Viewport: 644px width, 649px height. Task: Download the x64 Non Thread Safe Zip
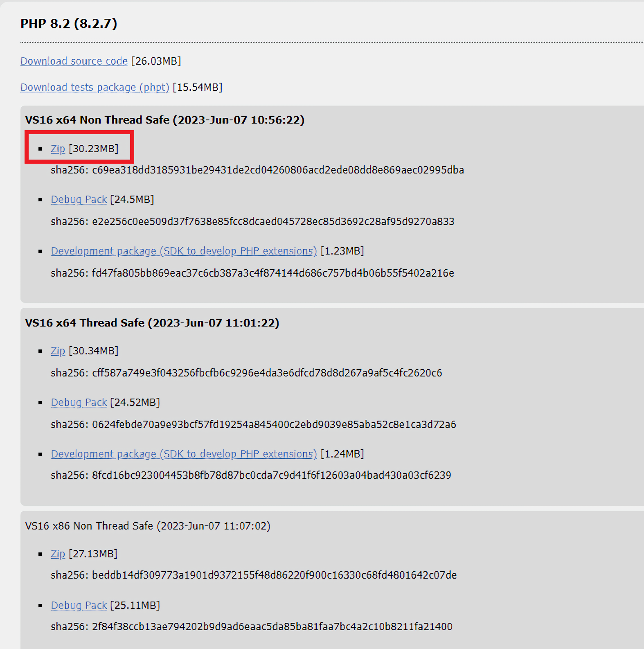pos(58,149)
